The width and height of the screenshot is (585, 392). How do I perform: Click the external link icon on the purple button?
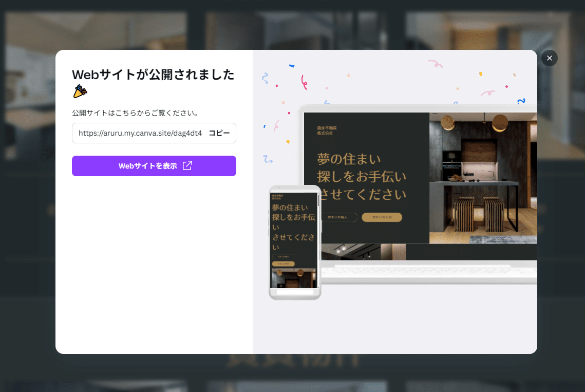[188, 165]
